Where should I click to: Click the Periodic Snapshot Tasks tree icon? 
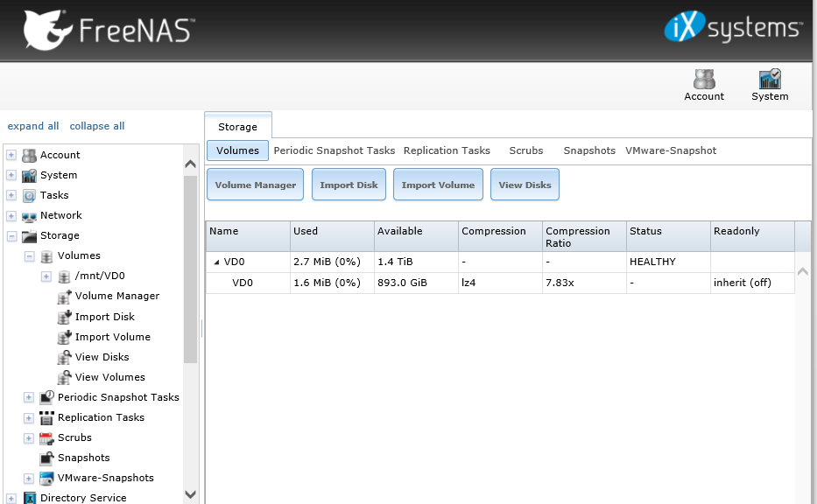click(46, 397)
